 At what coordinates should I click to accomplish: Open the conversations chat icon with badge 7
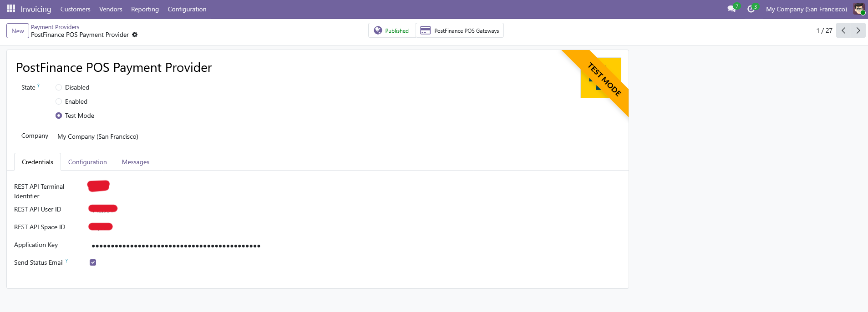pyautogui.click(x=732, y=9)
